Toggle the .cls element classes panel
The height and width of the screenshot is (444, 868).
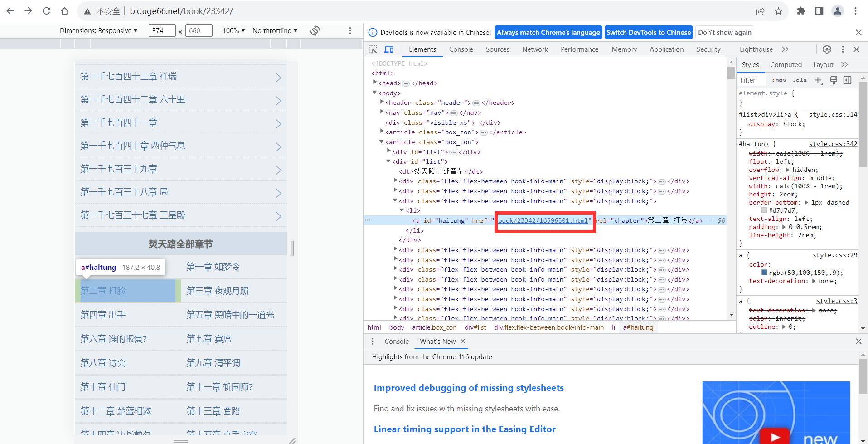(x=800, y=80)
